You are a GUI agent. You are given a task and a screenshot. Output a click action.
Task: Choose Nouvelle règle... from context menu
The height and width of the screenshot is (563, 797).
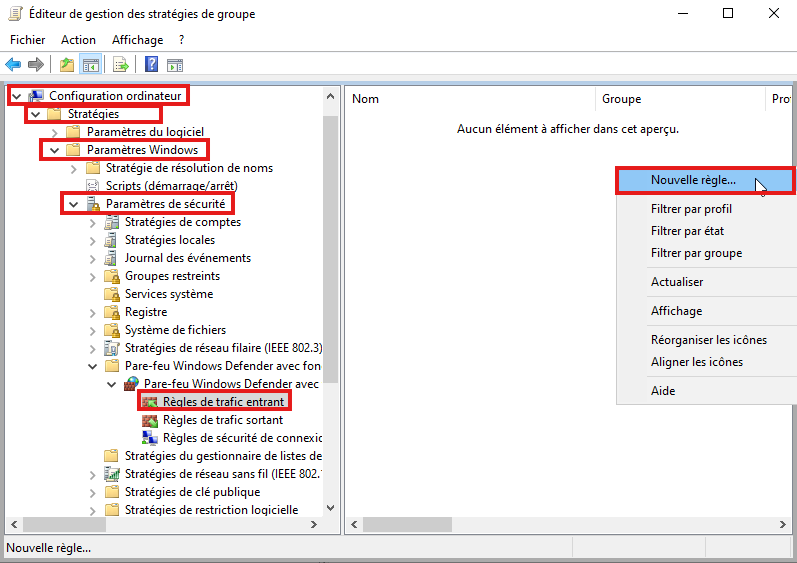click(693, 181)
